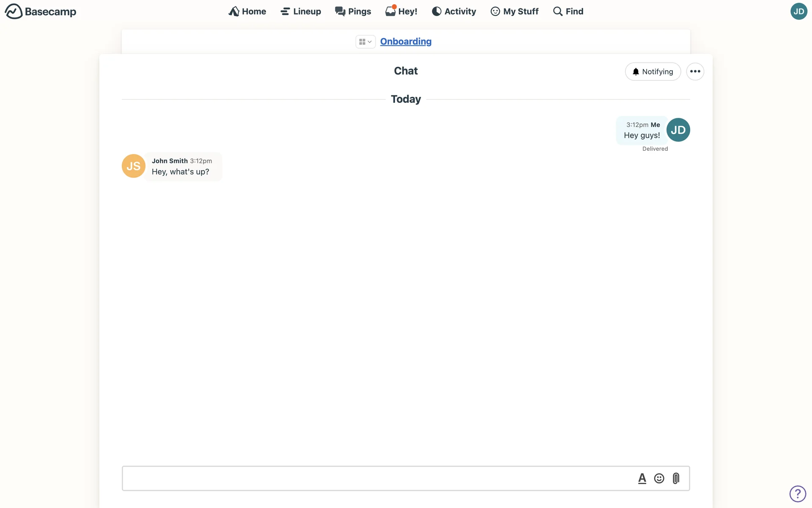The height and width of the screenshot is (508, 812).
Task: Click John Smith's JS avatar
Action: pos(133,166)
